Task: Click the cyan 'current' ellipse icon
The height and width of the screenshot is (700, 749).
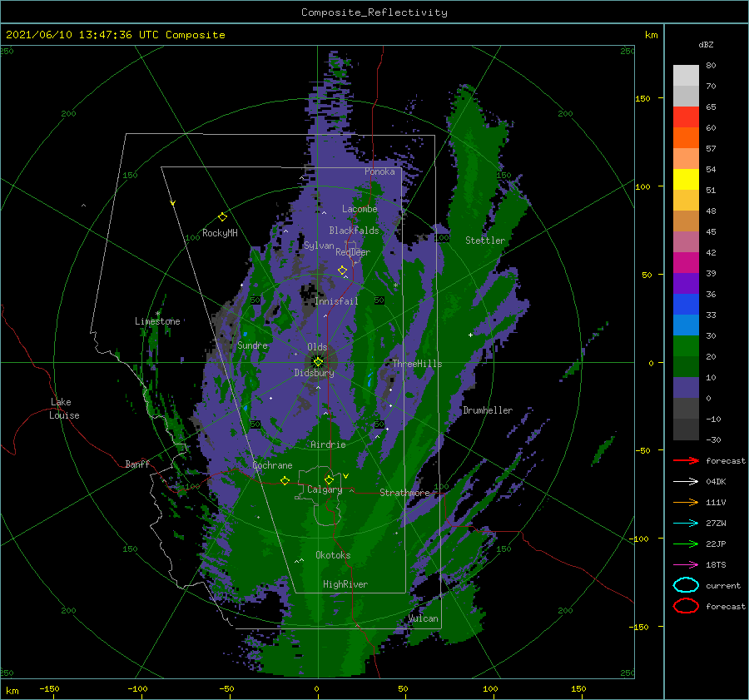Action: [x=686, y=585]
